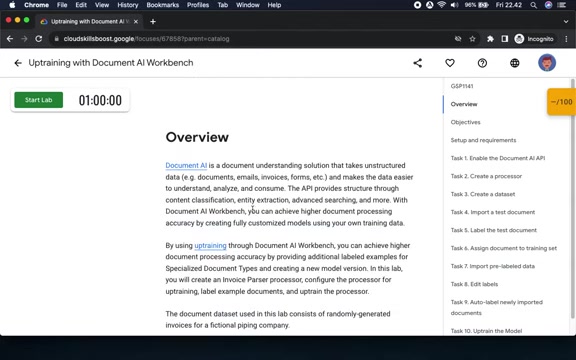
Task: Toggle Chrome side panel icon
Action: (504, 39)
